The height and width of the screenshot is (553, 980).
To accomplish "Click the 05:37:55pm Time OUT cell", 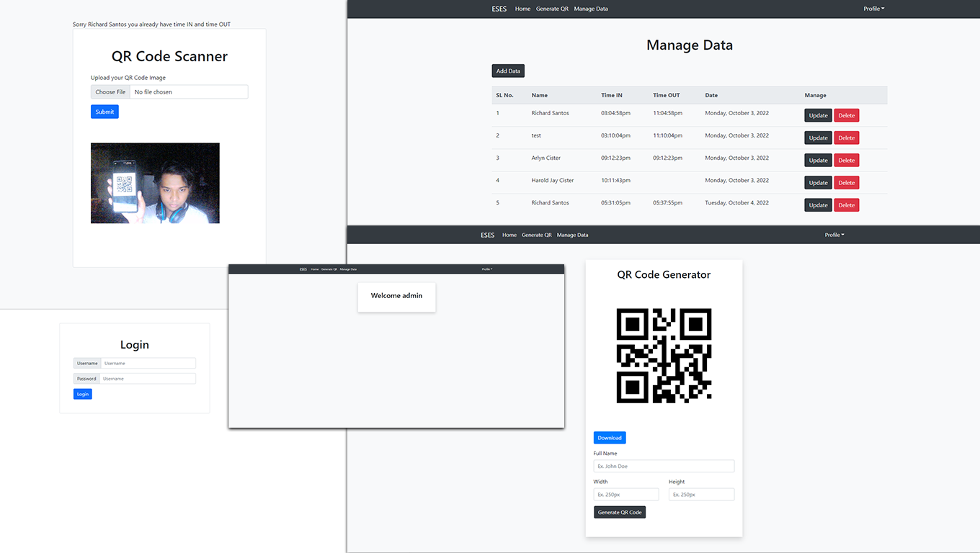I will tap(668, 203).
